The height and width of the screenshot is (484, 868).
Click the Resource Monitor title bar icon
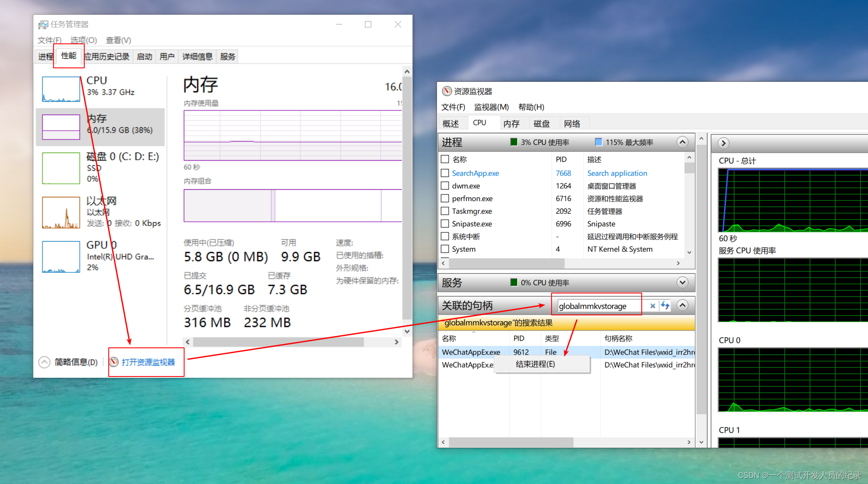point(447,91)
